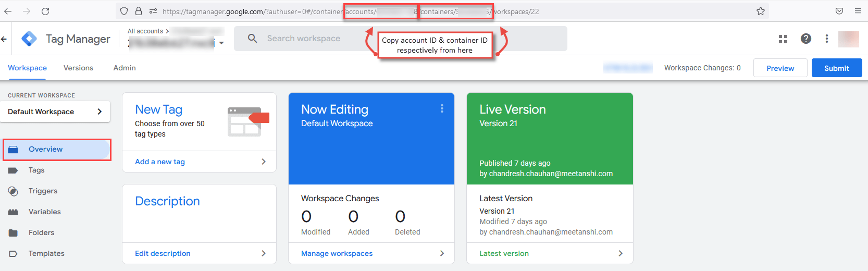
Task: Click the Add a new tag link
Action: (x=160, y=162)
